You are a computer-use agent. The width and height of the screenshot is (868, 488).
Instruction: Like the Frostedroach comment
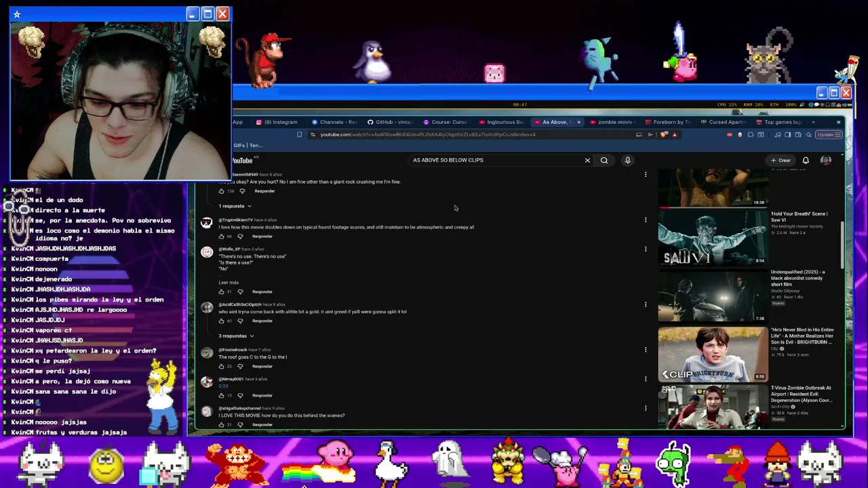[x=221, y=367]
